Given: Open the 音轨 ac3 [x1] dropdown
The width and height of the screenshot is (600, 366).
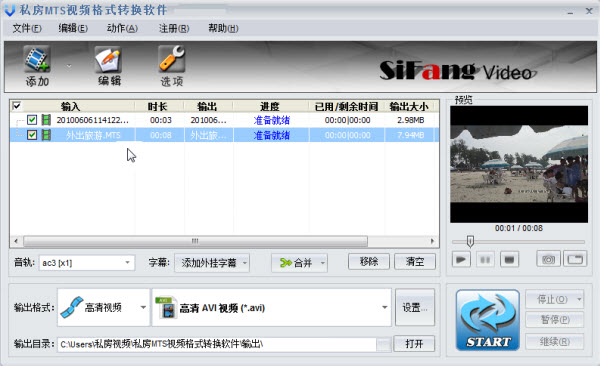Looking at the screenshot, I should click(x=86, y=263).
